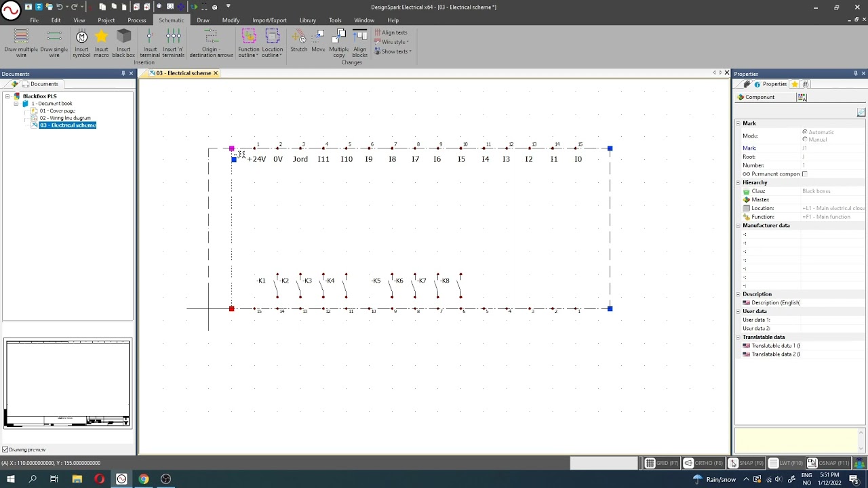Toggle OSNAP (F11) mode
The width and height of the screenshot is (868, 488).
point(829,463)
